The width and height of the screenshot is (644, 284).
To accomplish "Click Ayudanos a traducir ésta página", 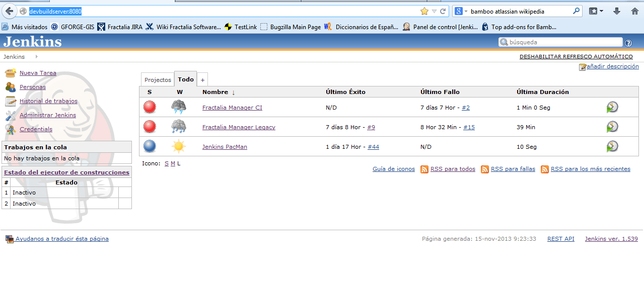I will [62, 239].
